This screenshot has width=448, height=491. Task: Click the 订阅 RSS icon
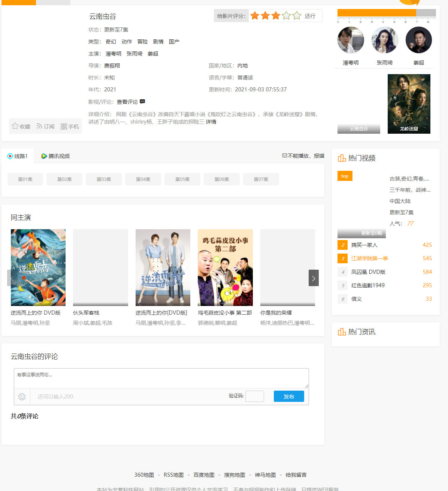[x=39, y=127]
